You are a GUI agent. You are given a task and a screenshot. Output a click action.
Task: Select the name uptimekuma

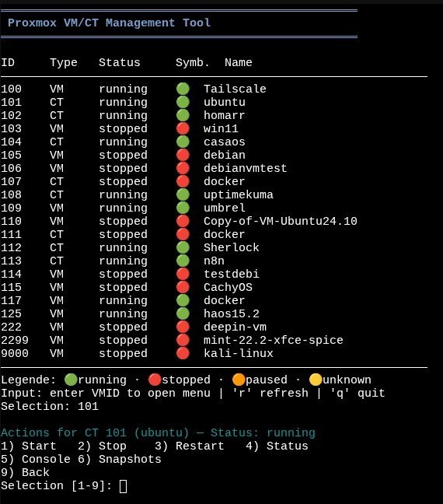click(x=239, y=194)
